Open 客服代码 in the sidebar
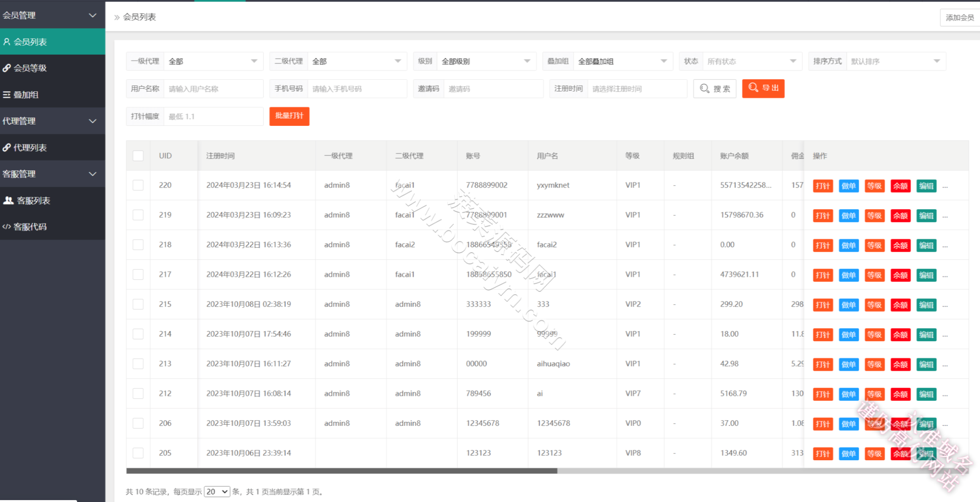Image resolution: width=980 pixels, height=502 pixels. [52, 227]
